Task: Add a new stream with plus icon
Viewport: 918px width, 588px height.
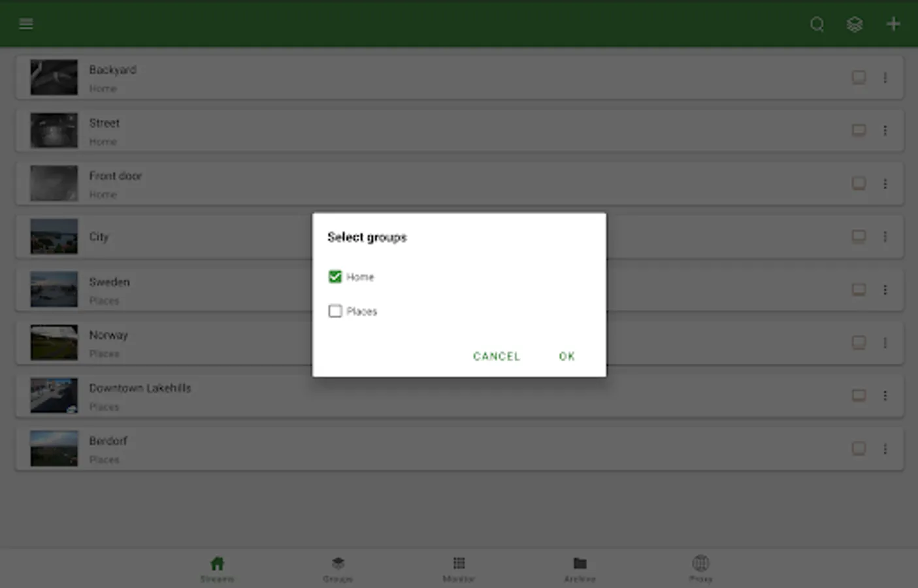Action: (893, 24)
